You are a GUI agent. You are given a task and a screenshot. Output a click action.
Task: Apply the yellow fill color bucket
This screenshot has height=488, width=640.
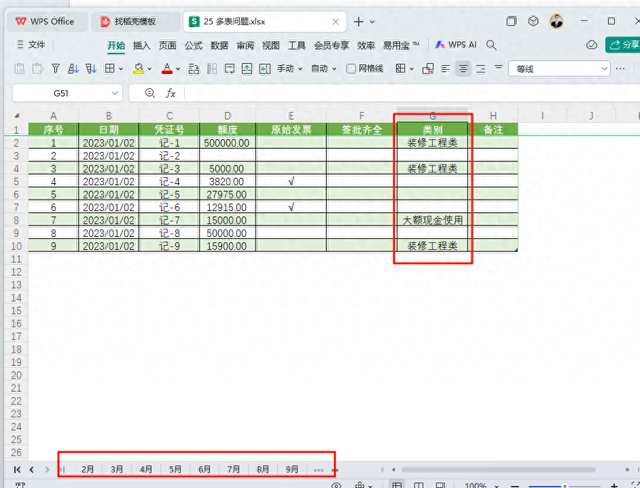139,69
